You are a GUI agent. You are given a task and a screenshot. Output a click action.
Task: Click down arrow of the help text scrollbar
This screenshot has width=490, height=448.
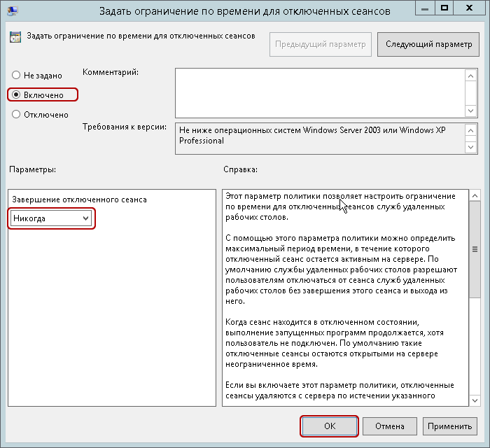coord(475,400)
